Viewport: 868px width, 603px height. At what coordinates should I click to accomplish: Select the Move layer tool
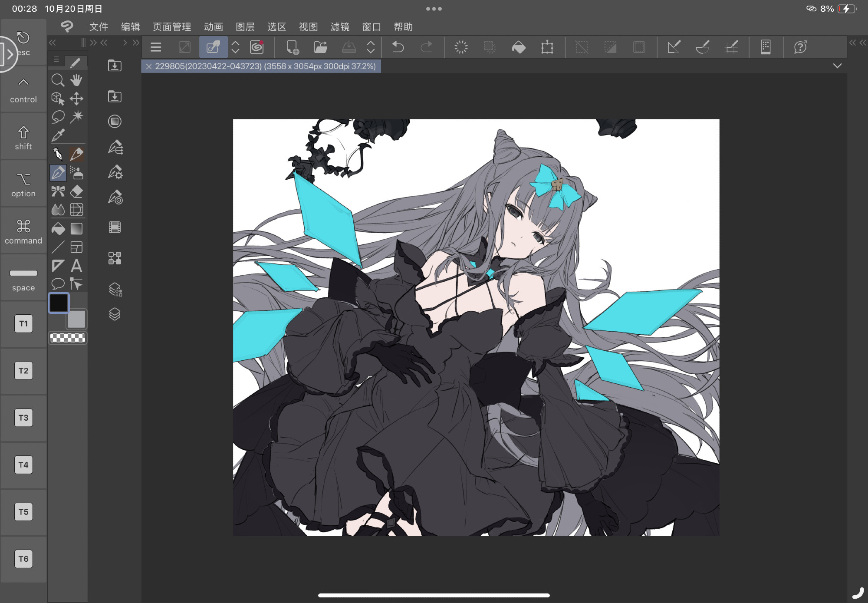(x=76, y=99)
